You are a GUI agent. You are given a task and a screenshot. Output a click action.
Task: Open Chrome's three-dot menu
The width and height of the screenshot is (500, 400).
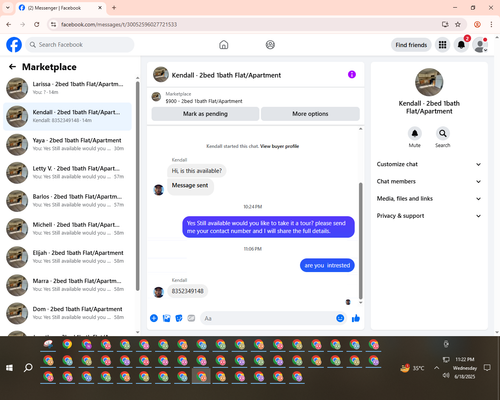coord(491,24)
